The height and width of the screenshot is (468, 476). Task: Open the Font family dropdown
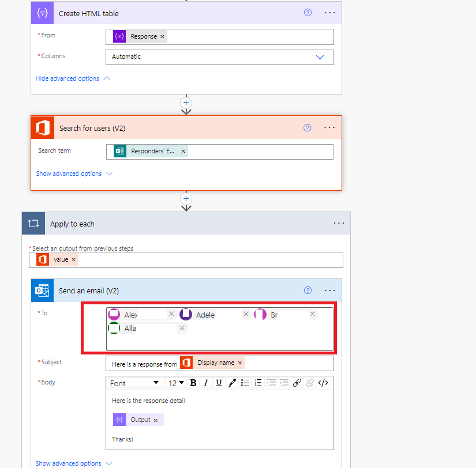point(134,382)
